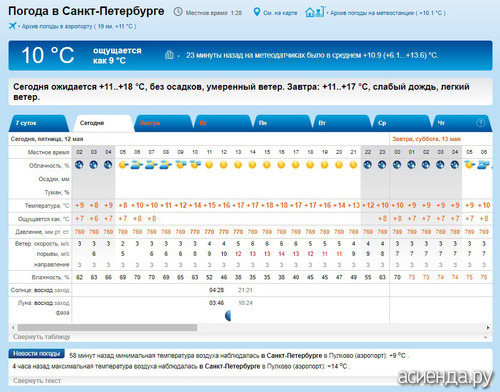
Task: Select the Ср day tab
Action: coord(401,123)
